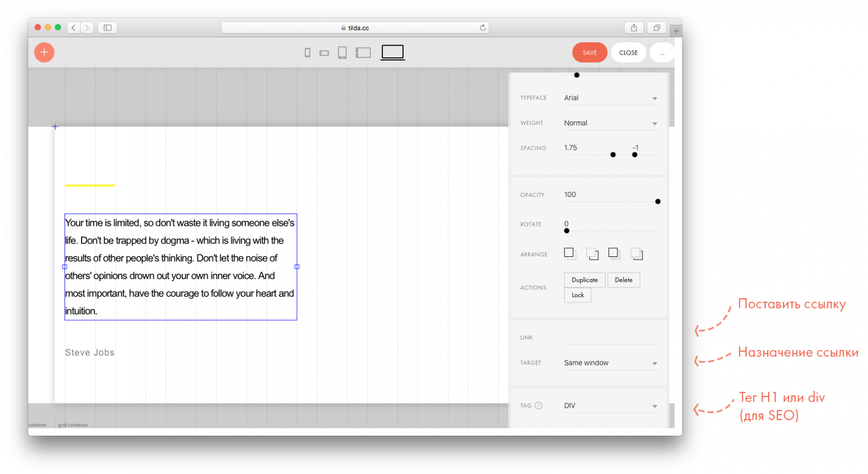Image resolution: width=868 pixels, height=474 pixels.
Task: Click the last Arrange icon (send to back)
Action: tap(637, 253)
